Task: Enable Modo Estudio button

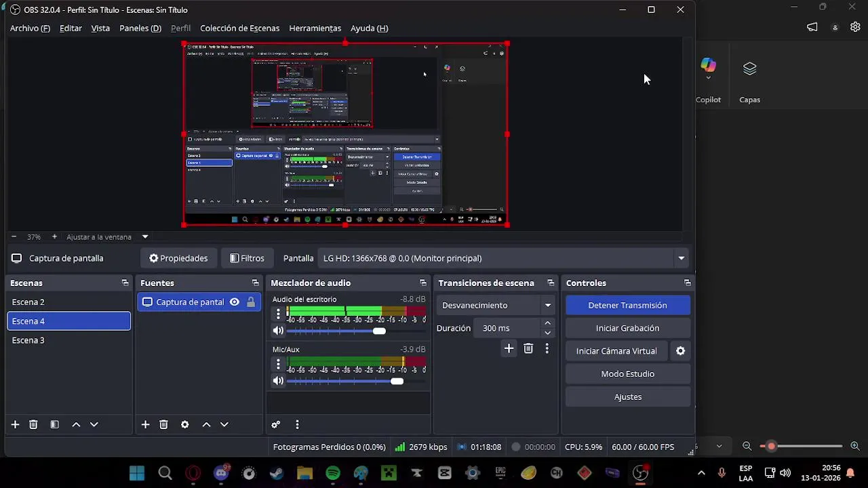Action: point(628,374)
